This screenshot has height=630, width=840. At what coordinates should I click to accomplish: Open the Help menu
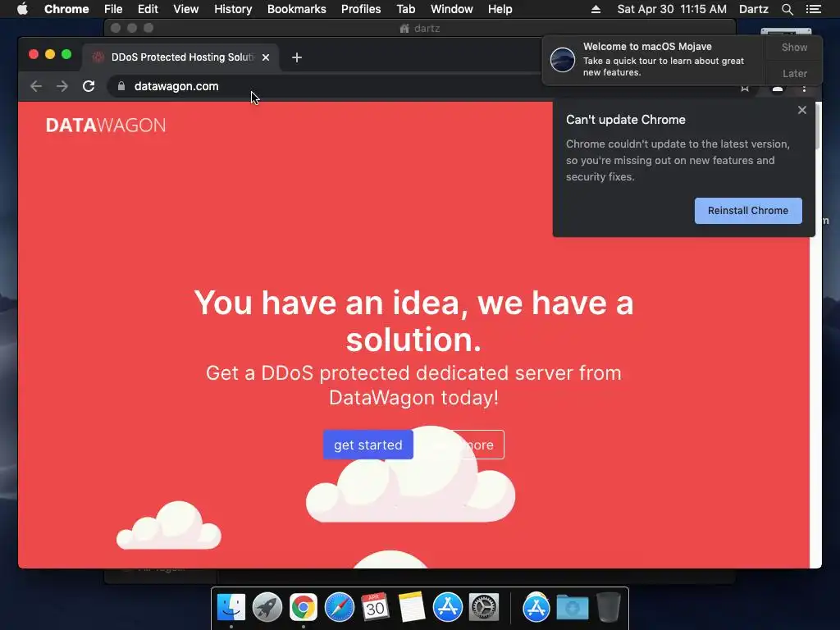tap(500, 9)
